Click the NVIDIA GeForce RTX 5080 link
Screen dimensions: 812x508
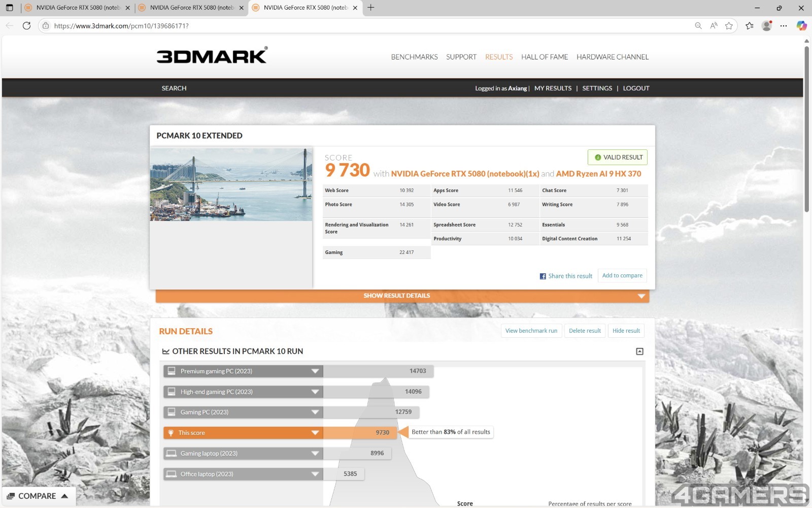(x=465, y=174)
